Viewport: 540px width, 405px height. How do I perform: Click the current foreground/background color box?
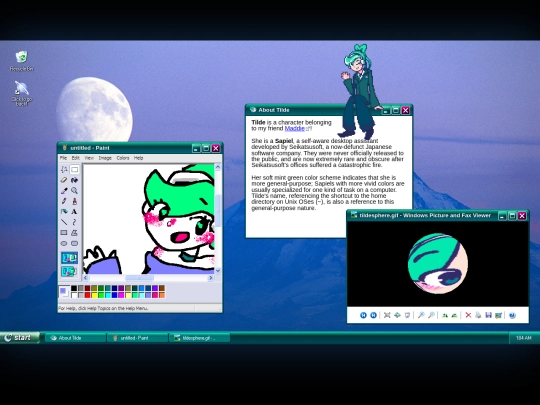64,292
